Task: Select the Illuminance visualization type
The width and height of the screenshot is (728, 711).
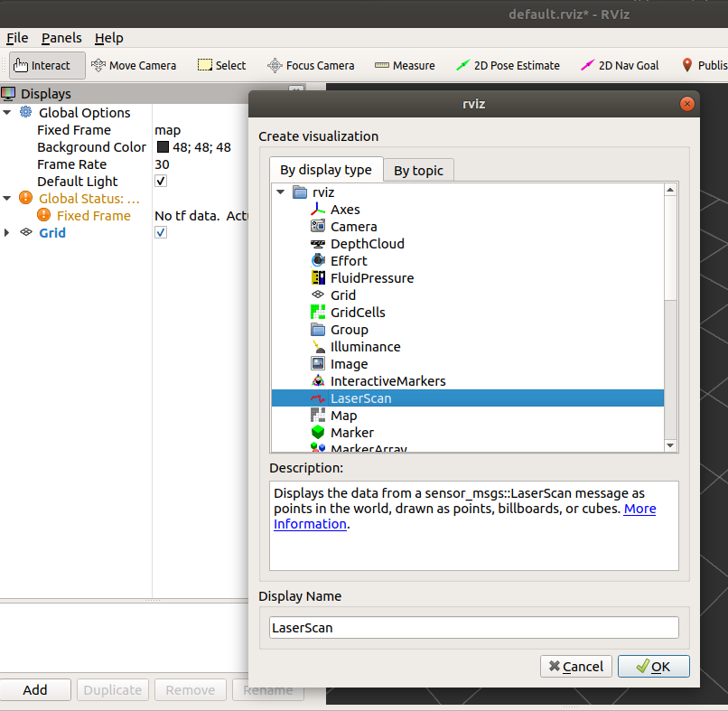Action: (365, 347)
